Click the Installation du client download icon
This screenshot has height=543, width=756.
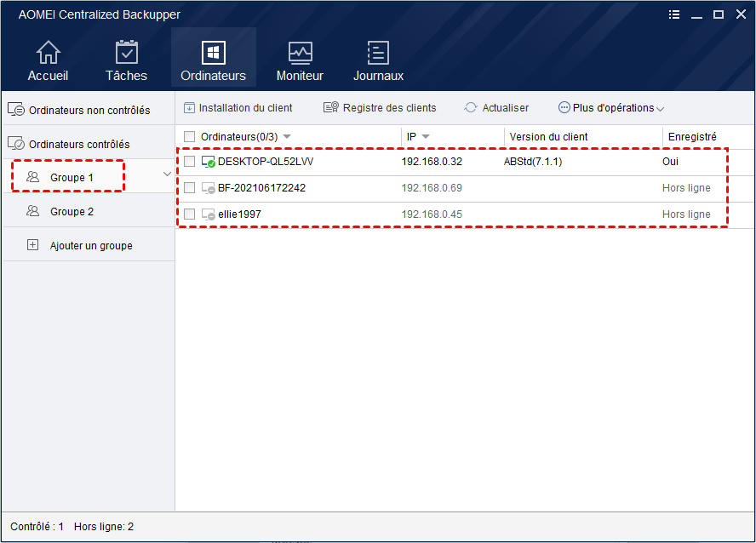[x=189, y=107]
